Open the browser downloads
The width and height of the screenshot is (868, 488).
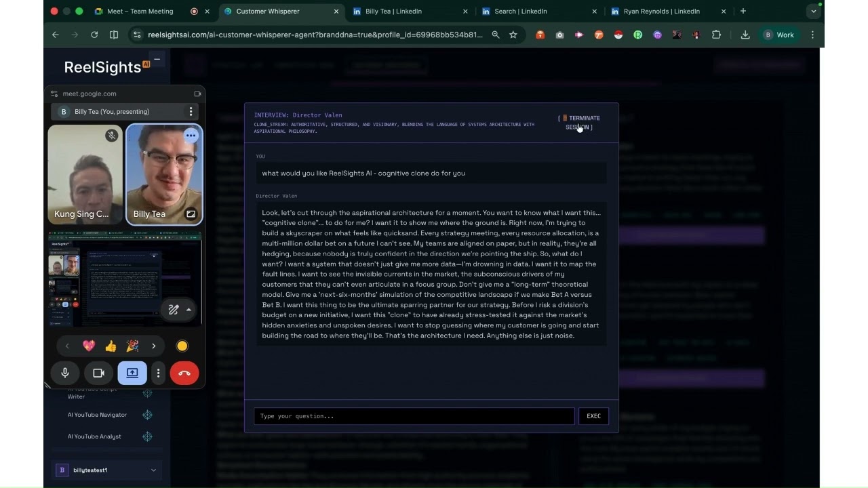pyautogui.click(x=745, y=35)
